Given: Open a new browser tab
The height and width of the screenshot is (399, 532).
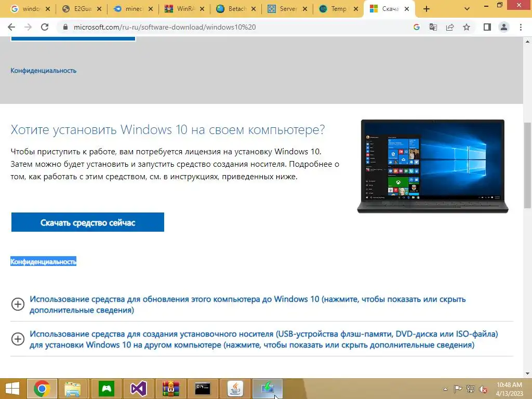Looking at the screenshot, I should pyautogui.click(x=427, y=9).
